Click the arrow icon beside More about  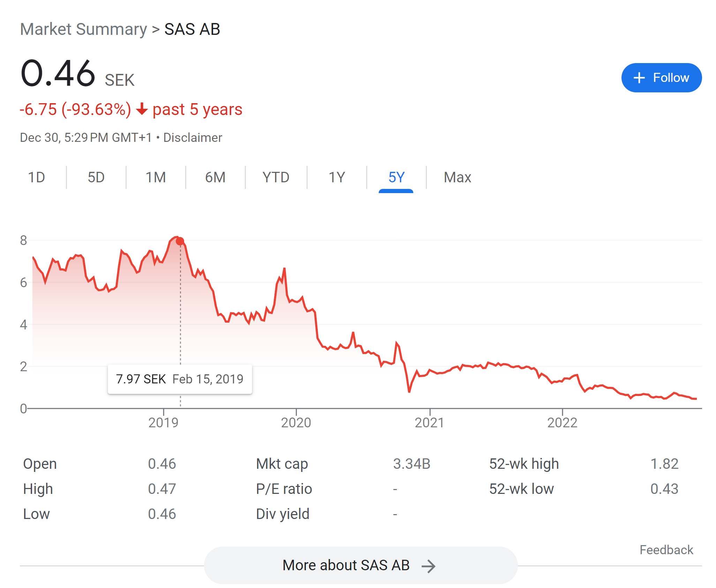click(428, 566)
